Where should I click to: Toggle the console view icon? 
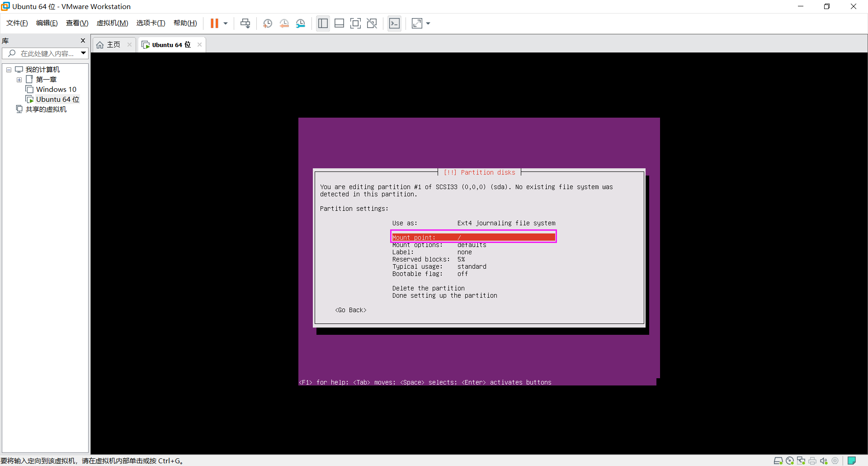pyautogui.click(x=394, y=24)
